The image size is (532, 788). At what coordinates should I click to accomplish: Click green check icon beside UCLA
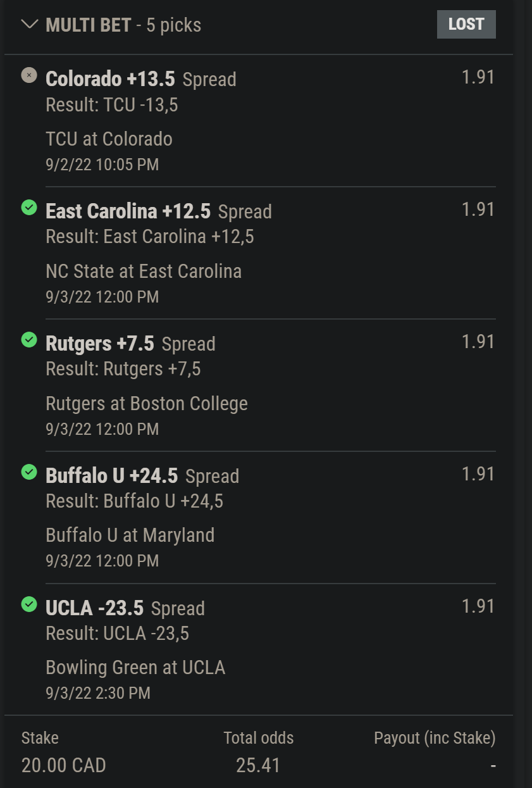pyautogui.click(x=29, y=604)
